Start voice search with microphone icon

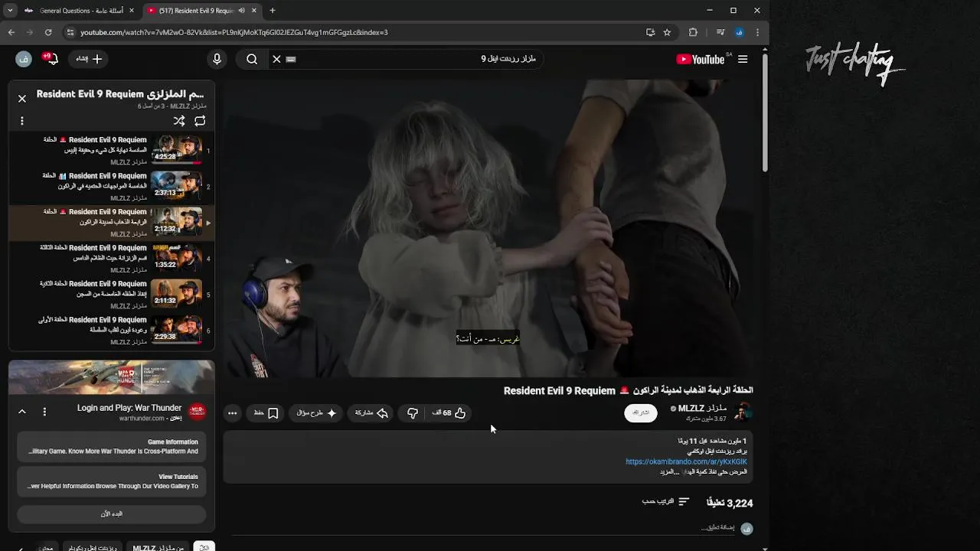(x=217, y=59)
